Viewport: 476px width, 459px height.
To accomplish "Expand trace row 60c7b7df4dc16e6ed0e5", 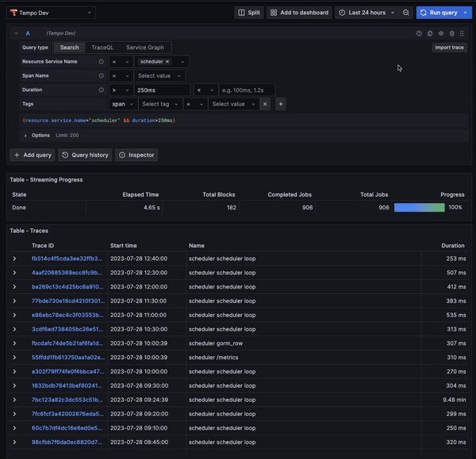I will pyautogui.click(x=14, y=428).
